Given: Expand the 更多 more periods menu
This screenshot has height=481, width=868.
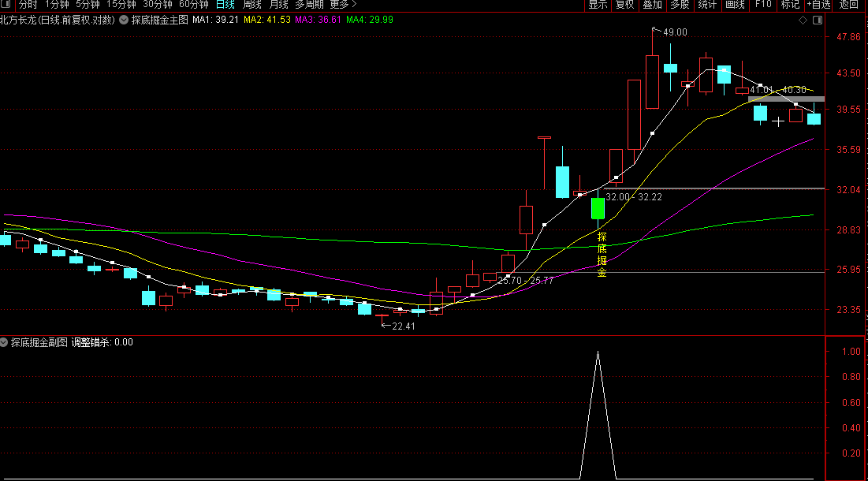Looking at the screenshot, I should point(343,5).
